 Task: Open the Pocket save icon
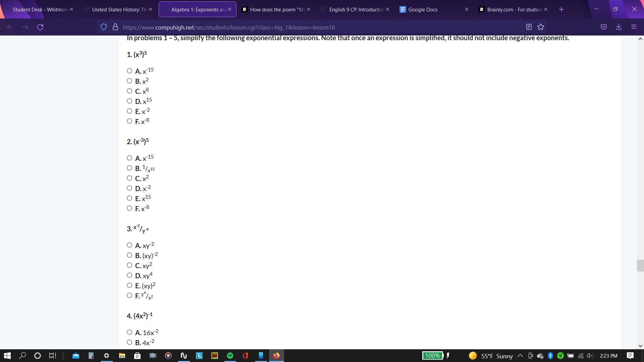pos(603,27)
